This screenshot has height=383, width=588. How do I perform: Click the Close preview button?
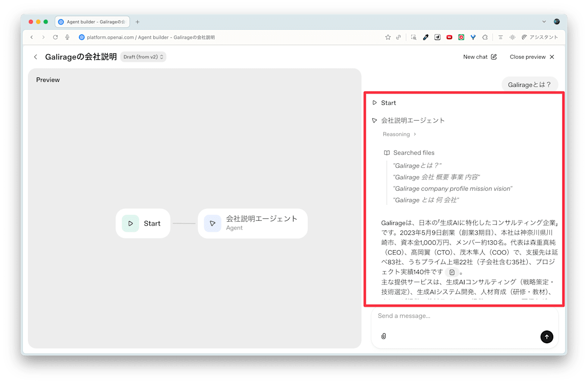coord(532,57)
